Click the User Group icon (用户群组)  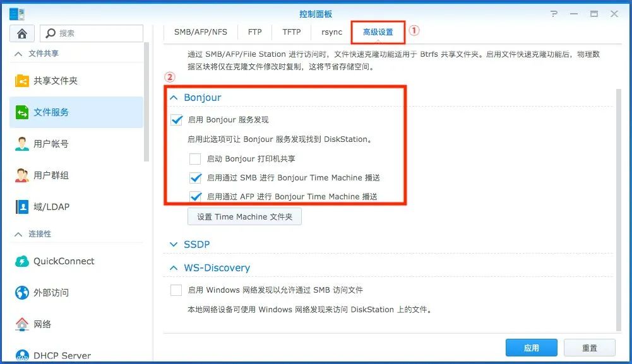(21, 175)
